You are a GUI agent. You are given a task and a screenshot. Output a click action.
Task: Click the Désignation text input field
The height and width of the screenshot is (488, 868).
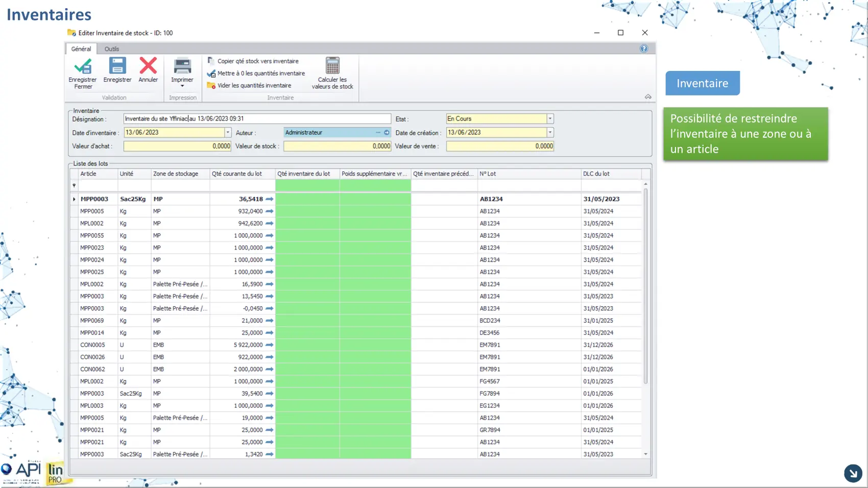point(257,119)
